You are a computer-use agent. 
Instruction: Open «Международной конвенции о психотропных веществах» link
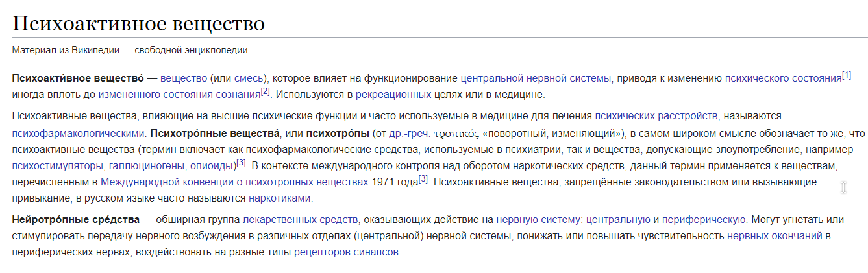(x=232, y=182)
